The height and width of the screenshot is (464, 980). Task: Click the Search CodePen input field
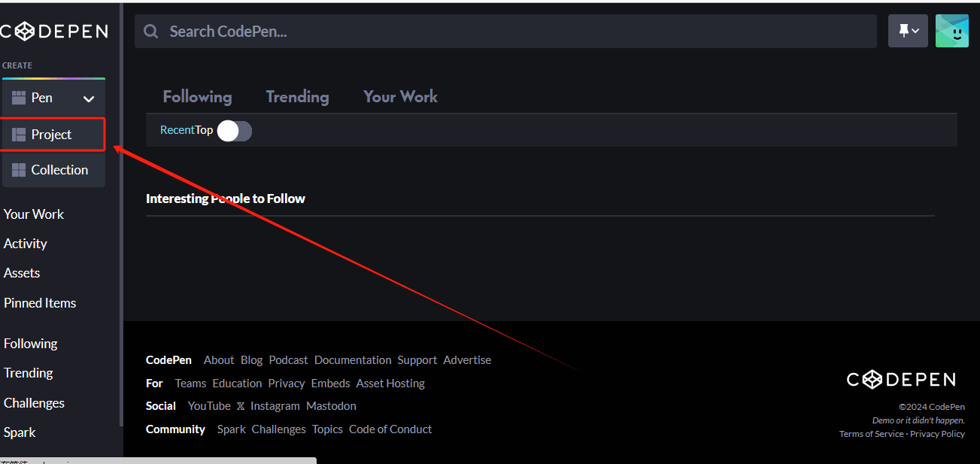[511, 32]
